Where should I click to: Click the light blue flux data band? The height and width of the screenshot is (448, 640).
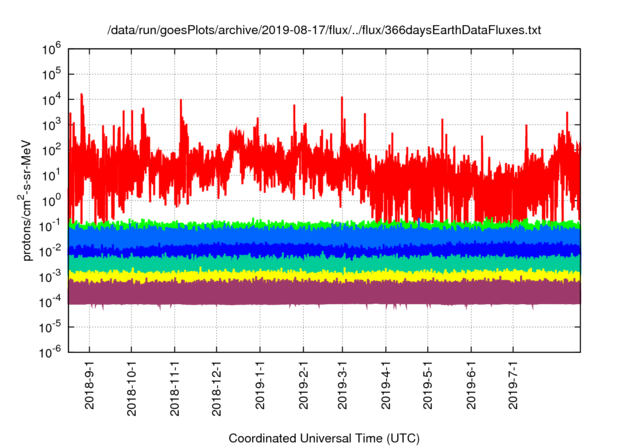click(x=324, y=236)
